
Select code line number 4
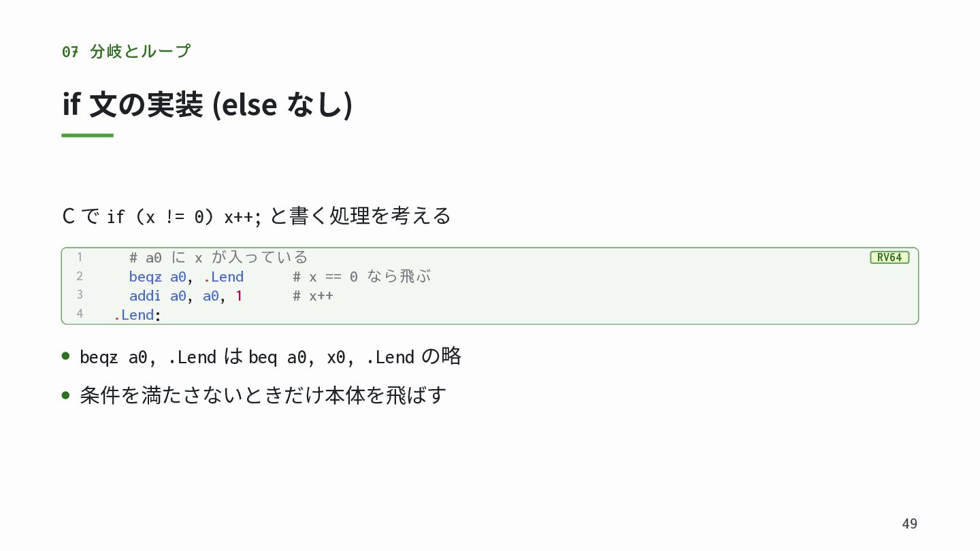click(80, 314)
